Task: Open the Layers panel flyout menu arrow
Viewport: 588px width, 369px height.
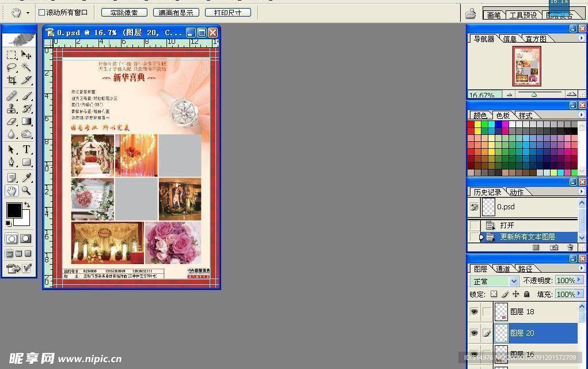Action: [581, 268]
